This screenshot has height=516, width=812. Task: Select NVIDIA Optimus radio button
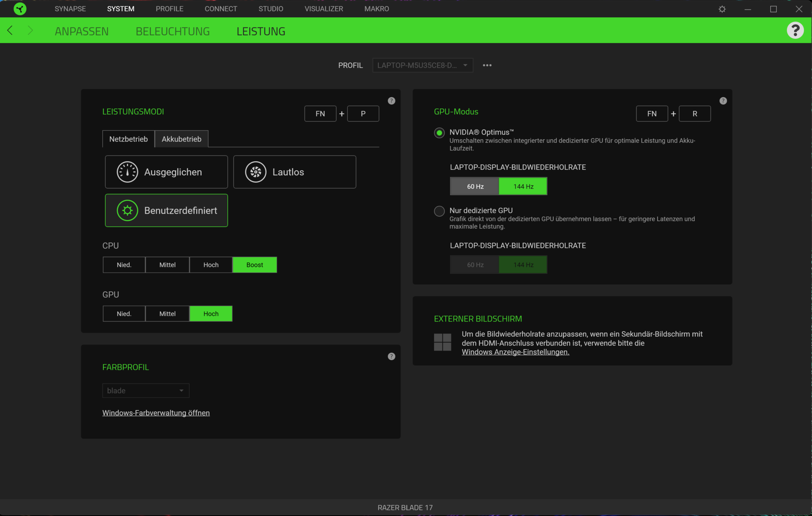pyautogui.click(x=439, y=133)
